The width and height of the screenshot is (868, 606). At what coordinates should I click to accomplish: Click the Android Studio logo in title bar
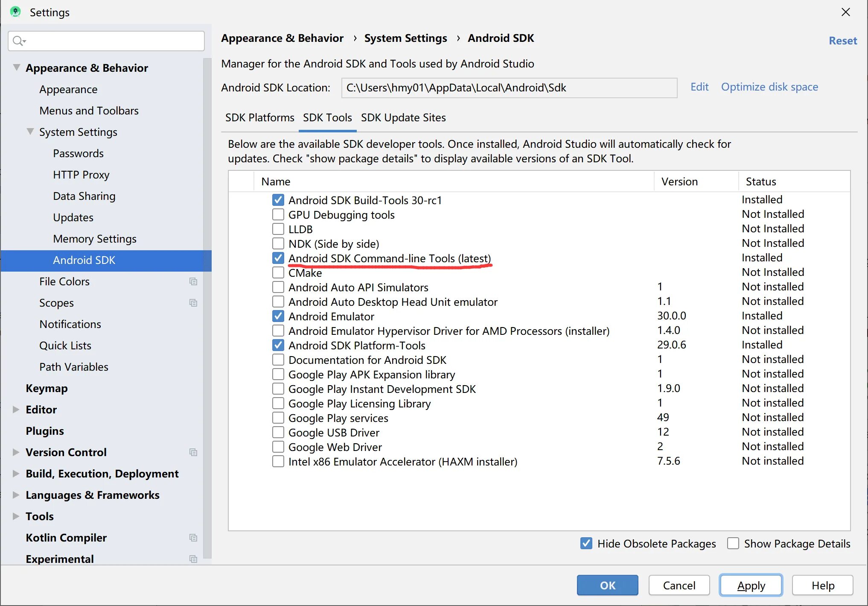15,12
